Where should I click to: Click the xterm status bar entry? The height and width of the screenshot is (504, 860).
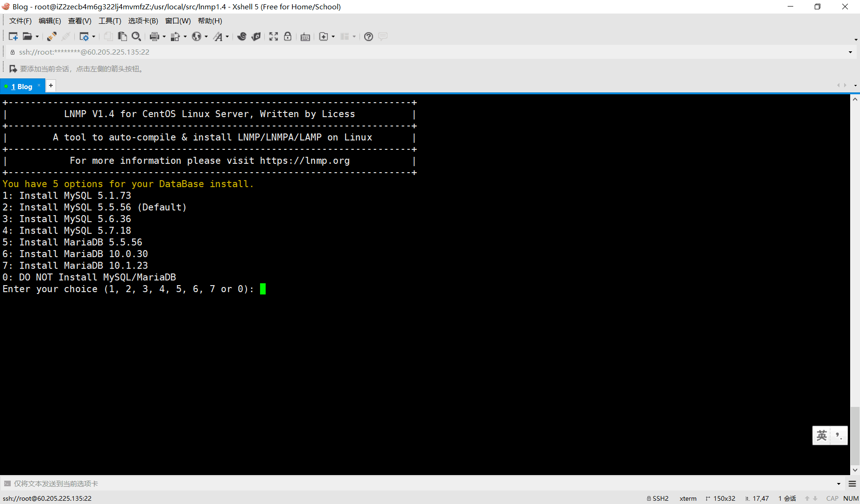click(688, 498)
